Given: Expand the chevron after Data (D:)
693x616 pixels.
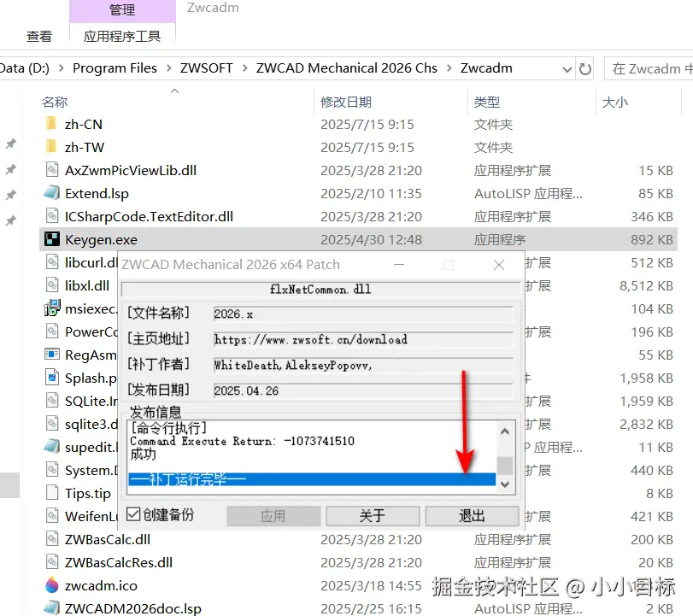Looking at the screenshot, I should [x=62, y=68].
